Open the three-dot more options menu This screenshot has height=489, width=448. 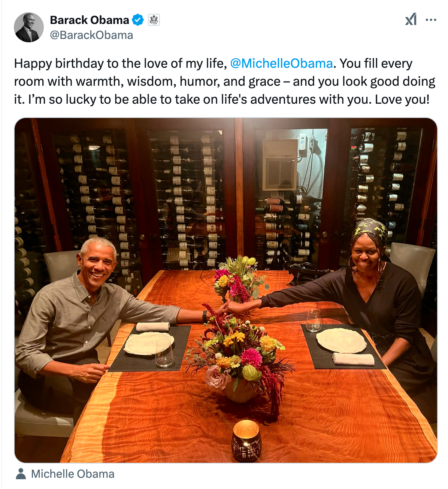(431, 20)
